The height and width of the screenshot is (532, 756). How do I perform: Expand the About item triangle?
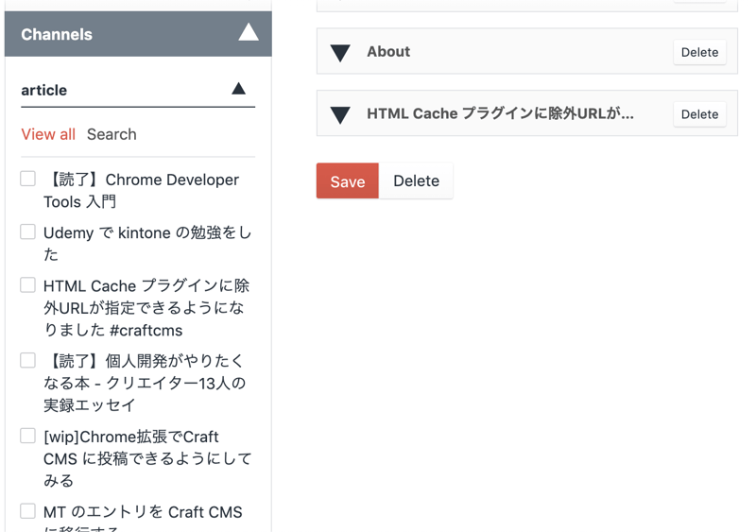coord(340,53)
